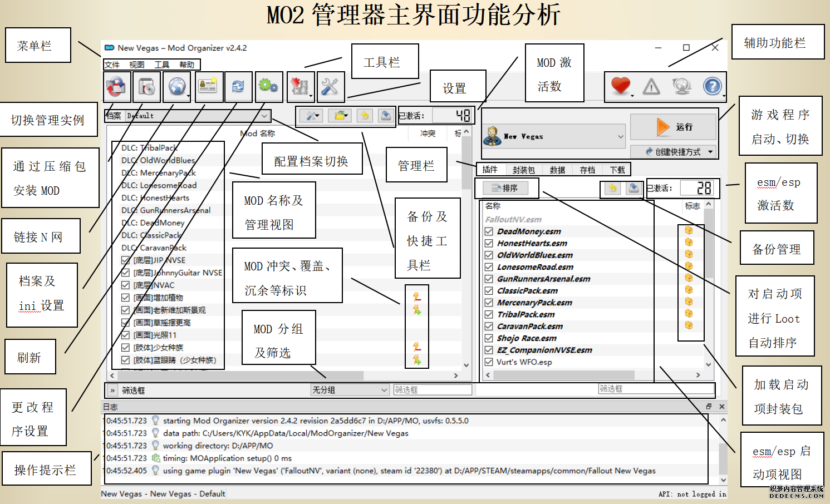Screen dimensions: 830x504
Task: Click the blue help question icon
Action: coord(712,86)
